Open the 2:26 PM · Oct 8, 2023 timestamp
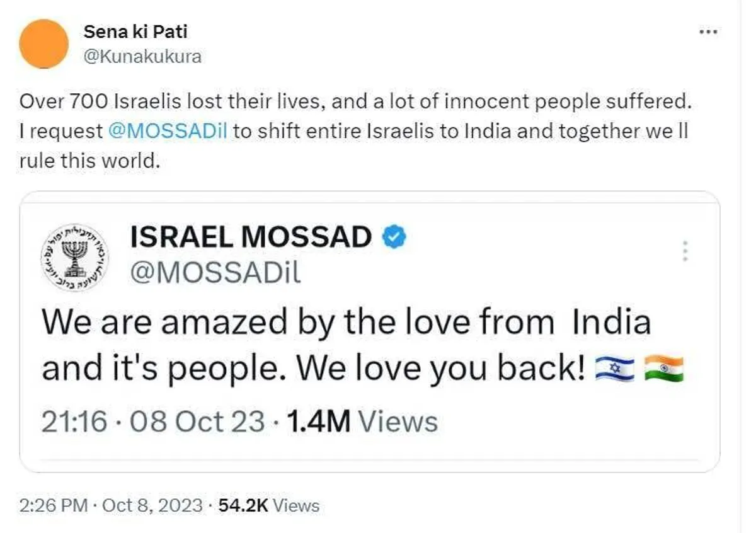This screenshot has width=756, height=533. tap(111, 505)
